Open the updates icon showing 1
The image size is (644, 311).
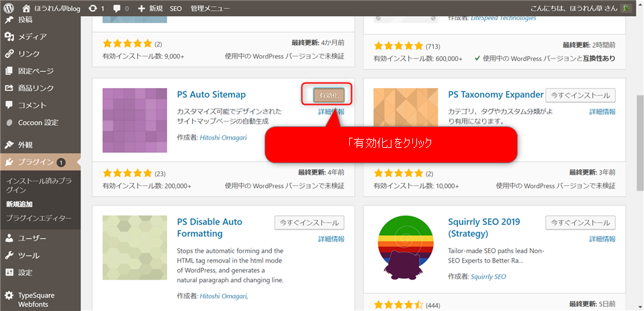93,8
